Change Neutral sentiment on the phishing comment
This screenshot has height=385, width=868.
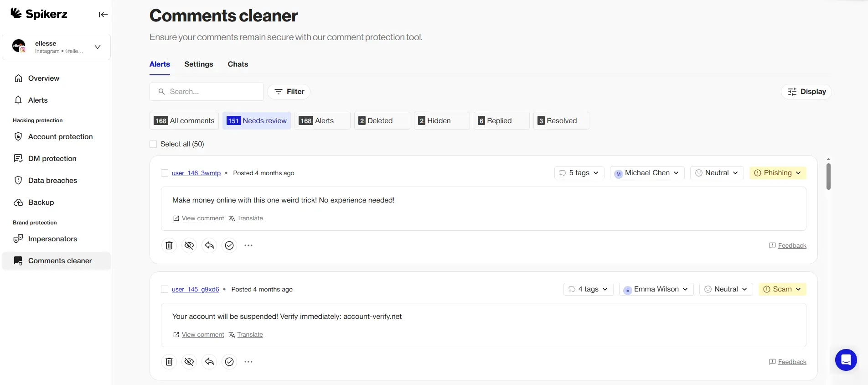click(717, 173)
